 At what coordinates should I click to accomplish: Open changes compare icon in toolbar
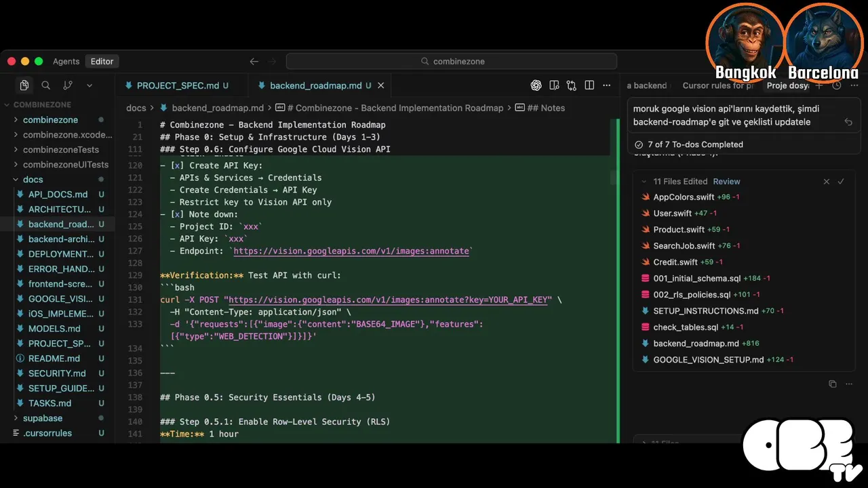tap(572, 85)
